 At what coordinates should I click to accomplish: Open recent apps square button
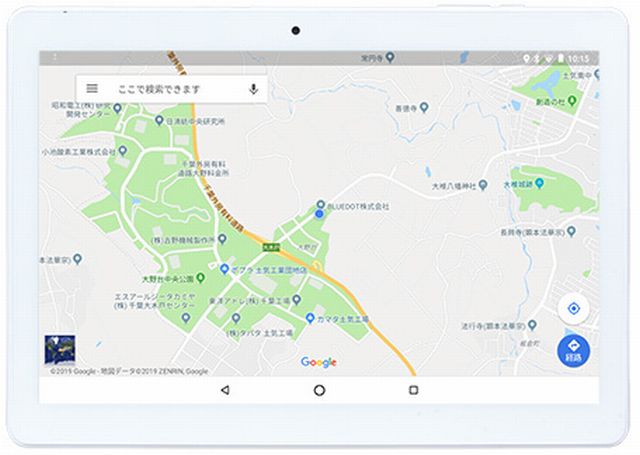[x=413, y=390]
